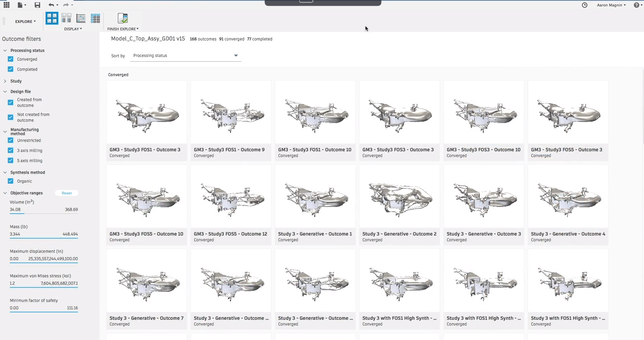The height and width of the screenshot is (340, 644).
Task: Click the Volume range slider
Action: click(44, 213)
